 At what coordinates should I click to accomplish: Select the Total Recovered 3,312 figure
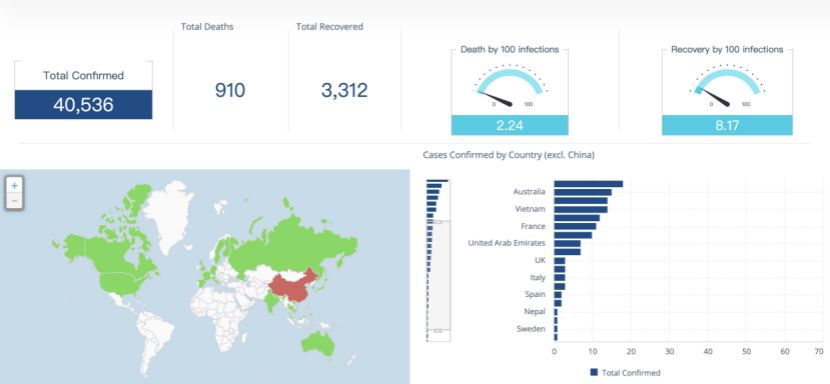(344, 90)
